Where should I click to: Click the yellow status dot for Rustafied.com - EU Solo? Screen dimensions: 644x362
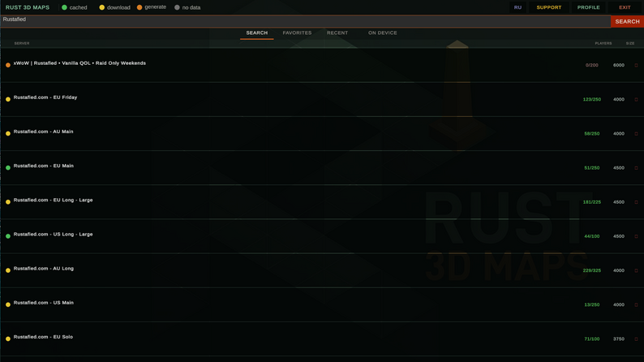pyautogui.click(x=8, y=338)
